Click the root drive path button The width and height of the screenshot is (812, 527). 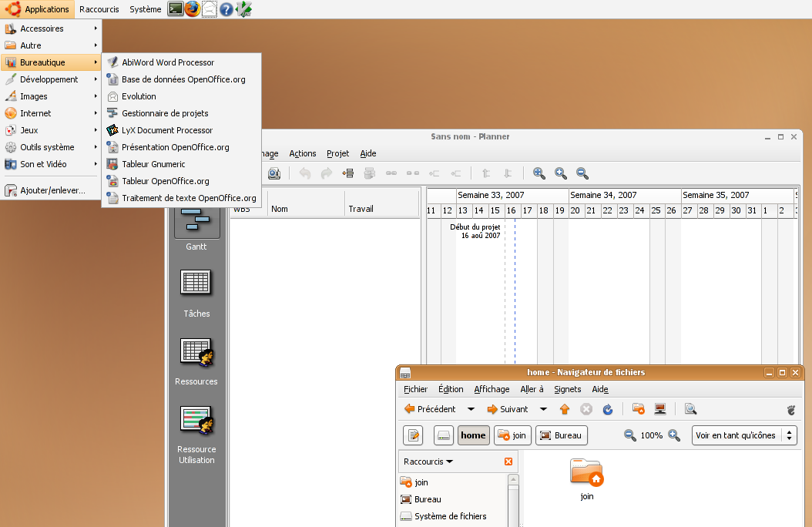444,435
